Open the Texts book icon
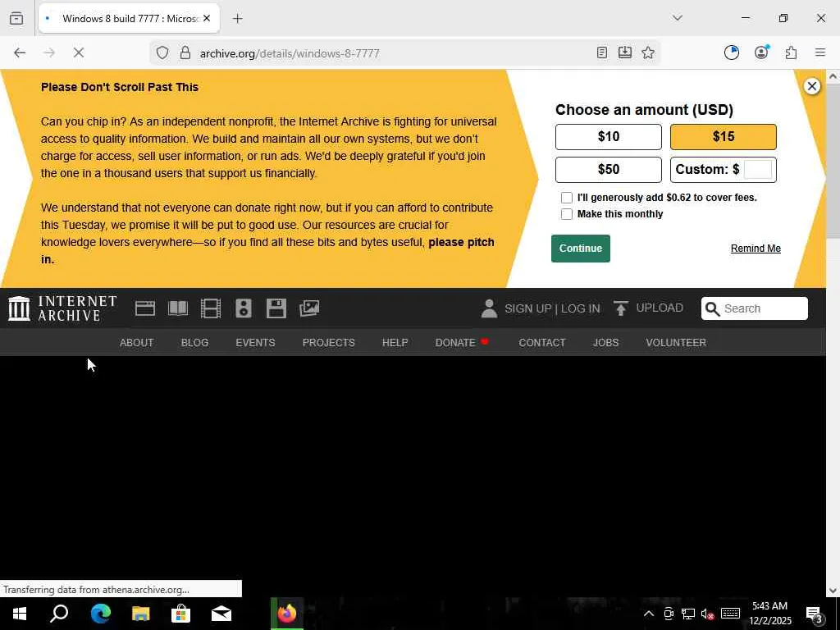Viewport: 840px width, 630px height. [178, 308]
